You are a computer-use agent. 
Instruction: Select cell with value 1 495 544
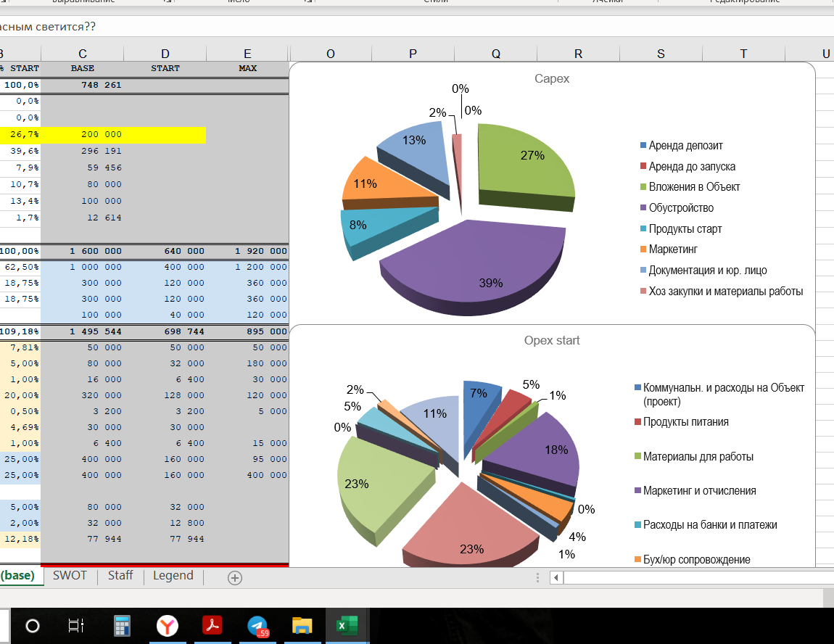[83, 331]
